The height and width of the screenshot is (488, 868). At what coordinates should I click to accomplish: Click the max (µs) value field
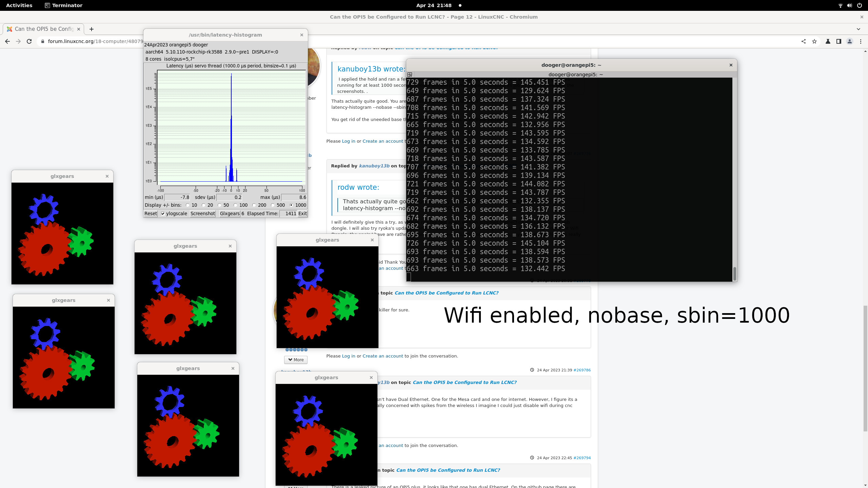pyautogui.click(x=294, y=197)
